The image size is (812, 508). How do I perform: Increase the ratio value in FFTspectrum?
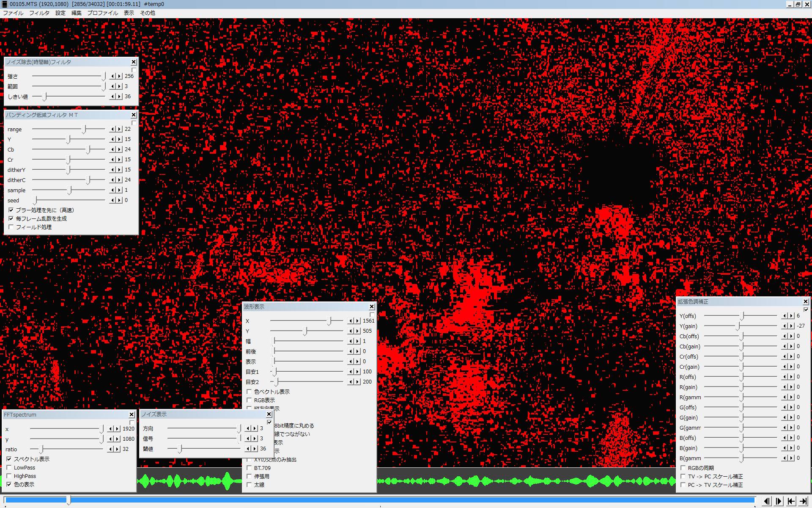click(x=117, y=449)
